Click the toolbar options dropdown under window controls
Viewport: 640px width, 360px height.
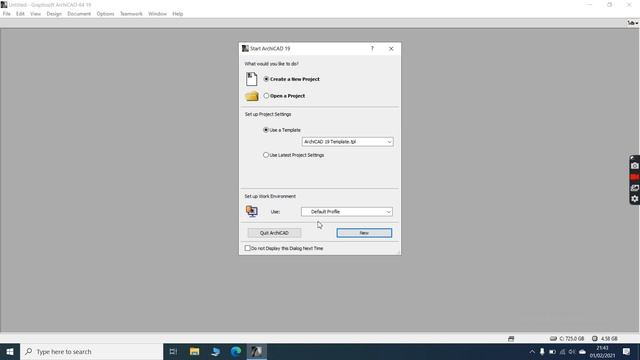pyautogui.click(x=633, y=23)
